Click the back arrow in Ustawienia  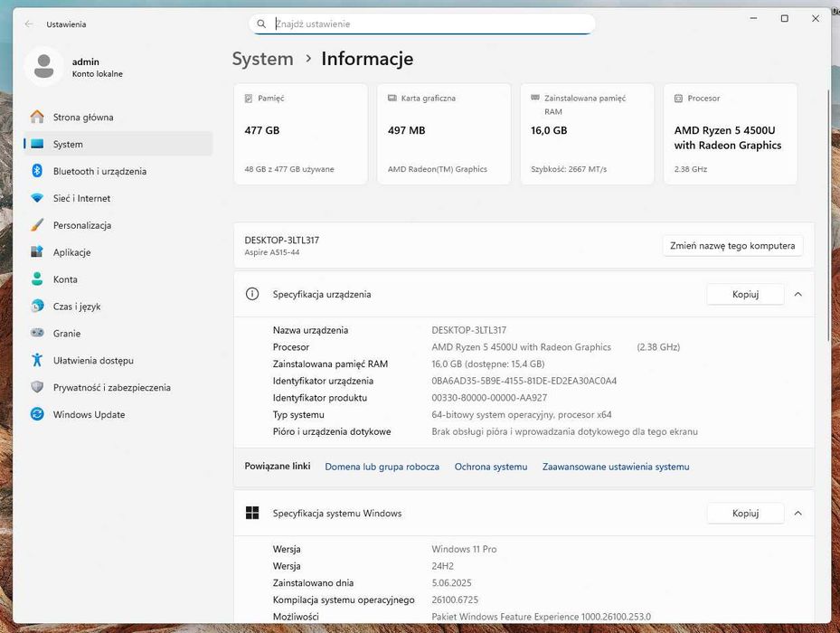pos(29,24)
